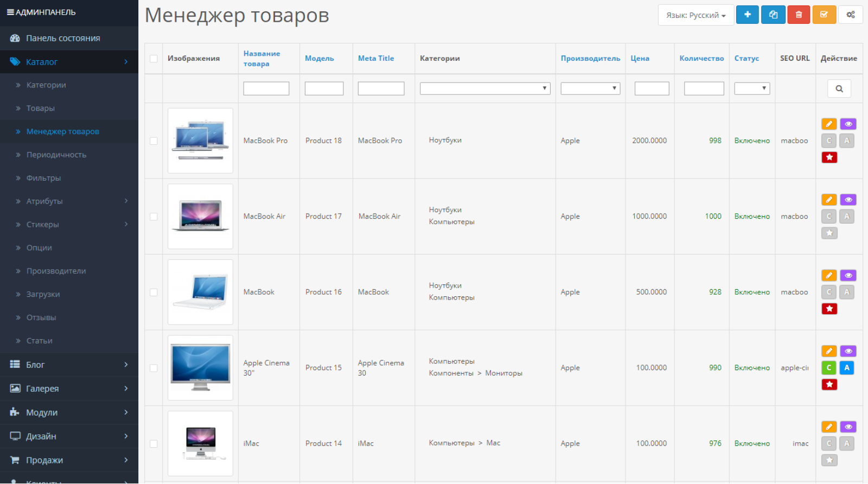Image resolution: width=868 pixels, height=484 pixels.
Task: Open the Отзывы sidebar item
Action: (x=69, y=318)
